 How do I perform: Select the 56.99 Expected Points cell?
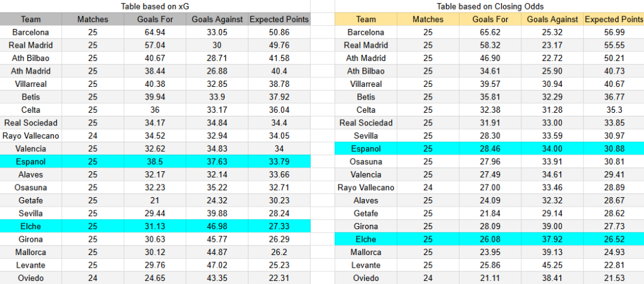point(614,32)
